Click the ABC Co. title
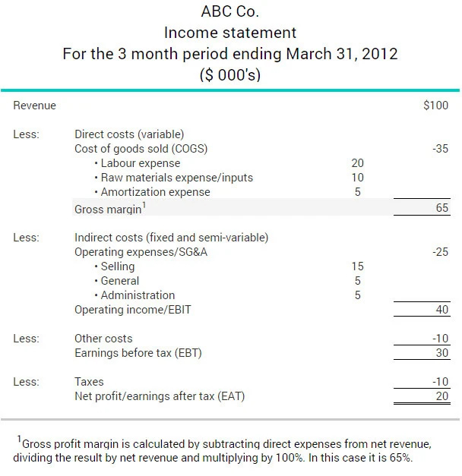The width and height of the screenshot is (462, 476). [x=229, y=12]
